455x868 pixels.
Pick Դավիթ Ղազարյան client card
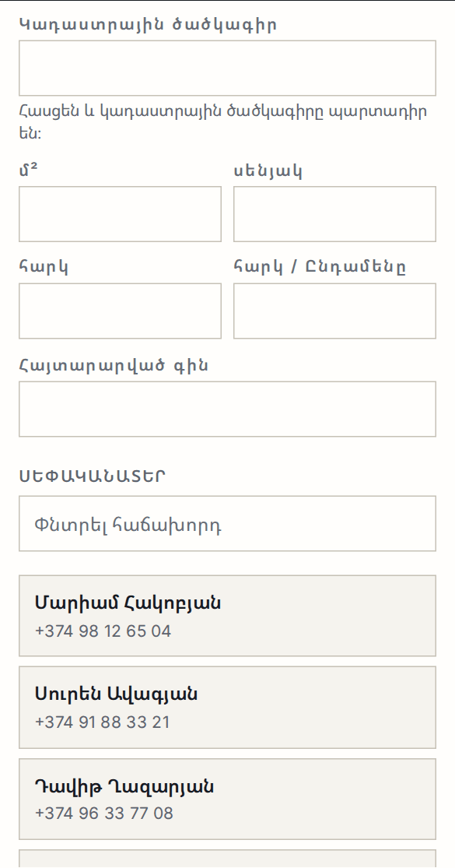tap(227, 799)
